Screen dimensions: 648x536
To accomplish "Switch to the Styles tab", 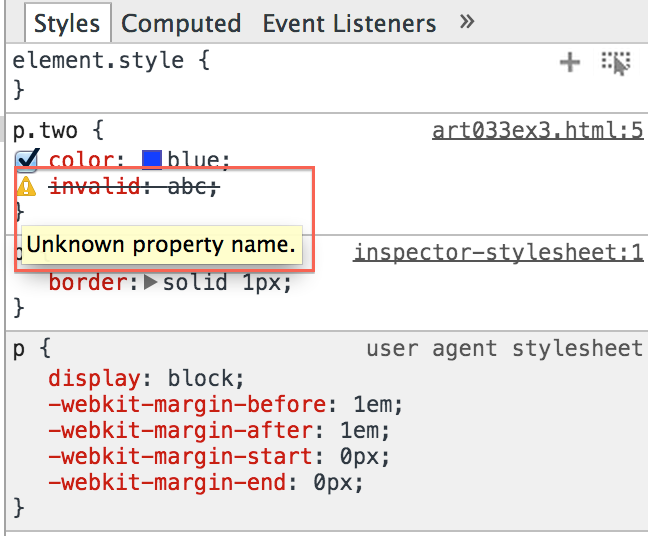I will pos(68,23).
